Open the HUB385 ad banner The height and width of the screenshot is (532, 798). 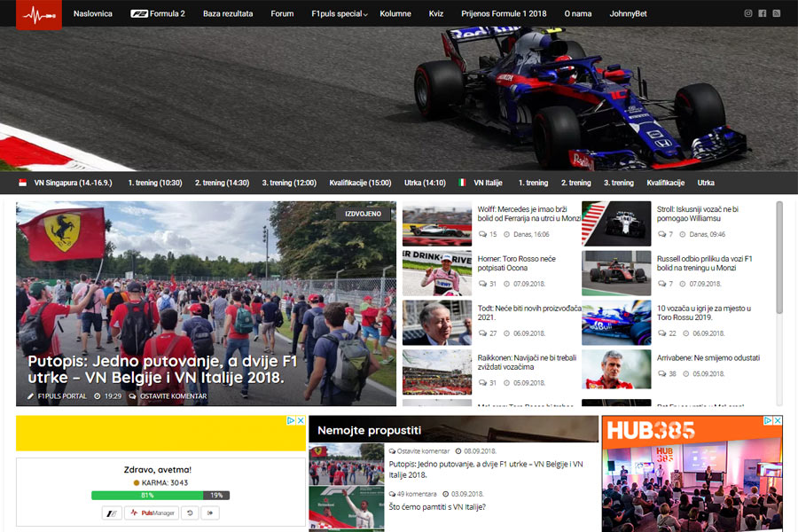[692, 474]
